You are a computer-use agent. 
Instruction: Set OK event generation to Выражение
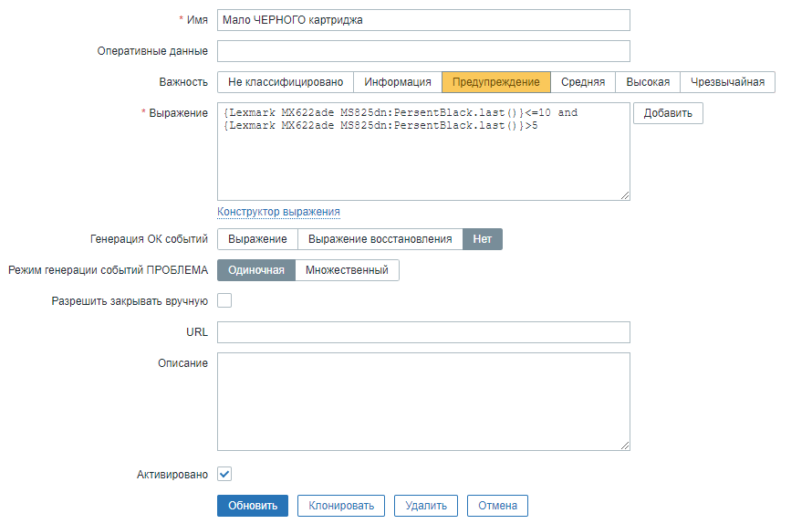(257, 239)
